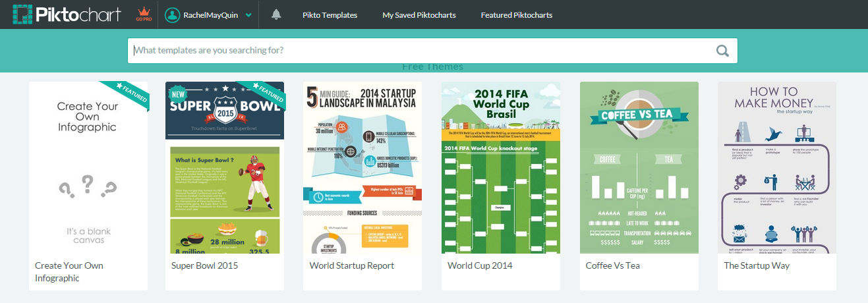This screenshot has height=303, width=868.
Task: Expand the RachelMayQuin account dropdown arrow
Action: point(248,15)
